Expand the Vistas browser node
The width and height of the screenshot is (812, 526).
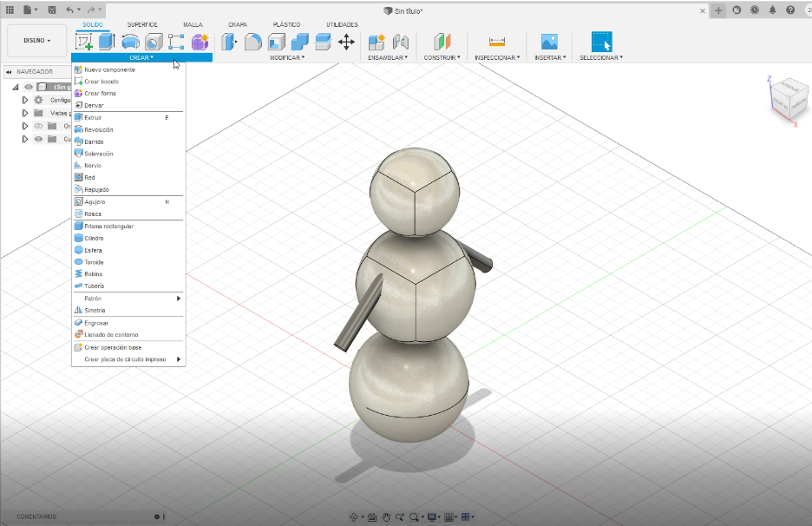tap(24, 113)
